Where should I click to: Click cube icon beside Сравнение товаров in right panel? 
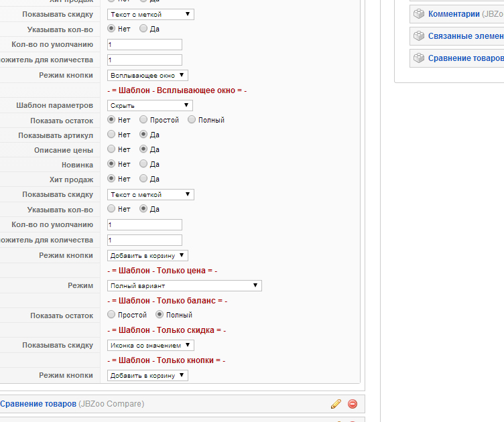(x=419, y=58)
